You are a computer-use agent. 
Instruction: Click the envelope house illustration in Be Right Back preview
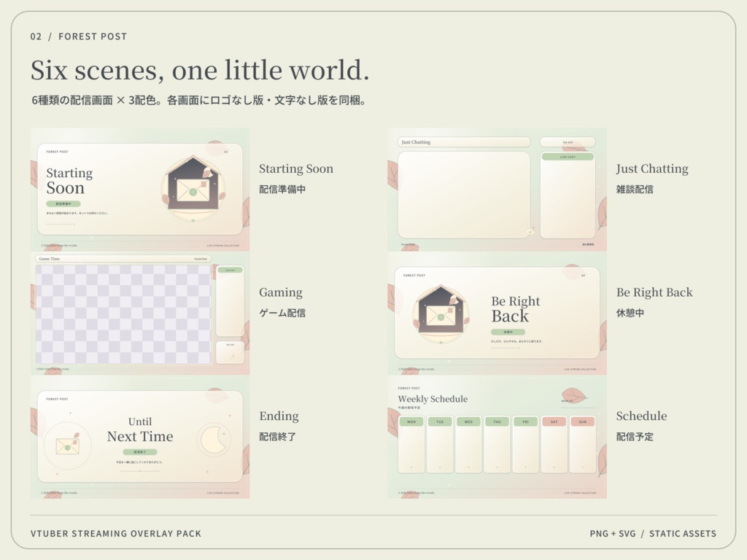(441, 314)
